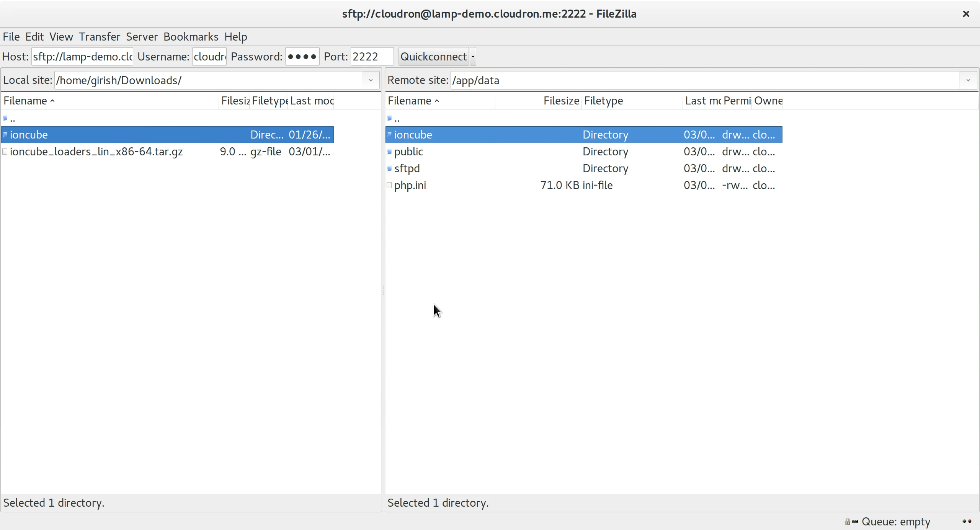The height and width of the screenshot is (530, 980).
Task: Click the folder icon beside public in remote pane
Action: pos(389,152)
